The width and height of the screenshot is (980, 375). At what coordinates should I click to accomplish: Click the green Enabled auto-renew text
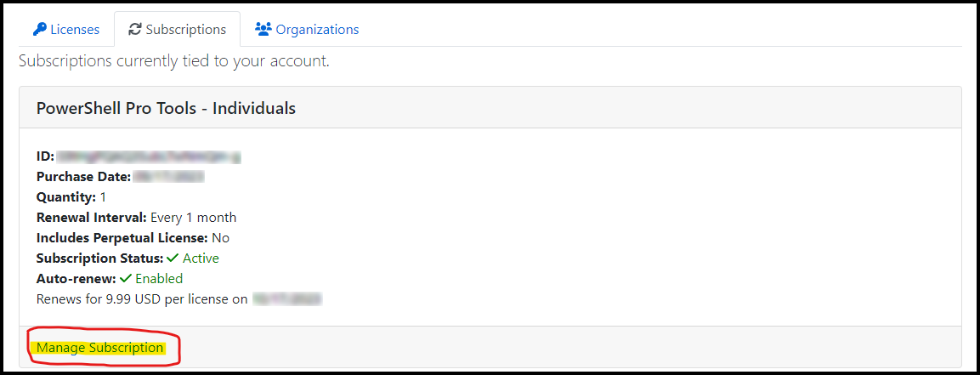pyautogui.click(x=159, y=278)
